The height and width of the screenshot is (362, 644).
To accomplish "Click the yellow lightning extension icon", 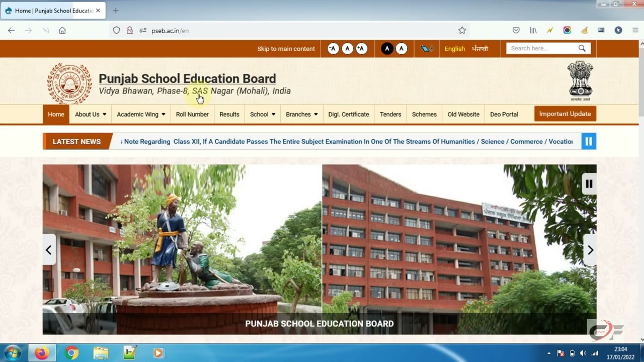I will click(x=550, y=31).
